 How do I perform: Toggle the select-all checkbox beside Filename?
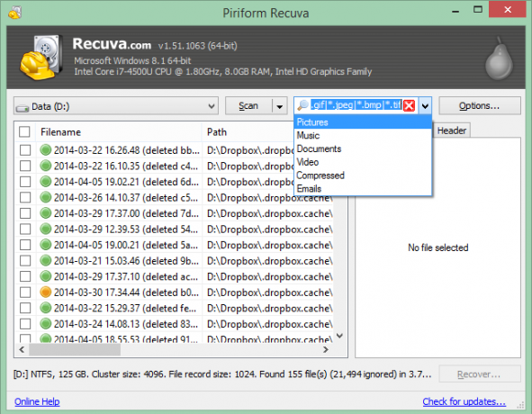[x=24, y=131]
